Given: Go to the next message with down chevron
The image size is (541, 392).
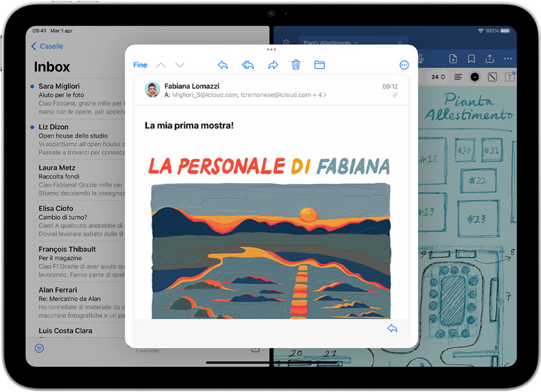Looking at the screenshot, I should 180,65.
